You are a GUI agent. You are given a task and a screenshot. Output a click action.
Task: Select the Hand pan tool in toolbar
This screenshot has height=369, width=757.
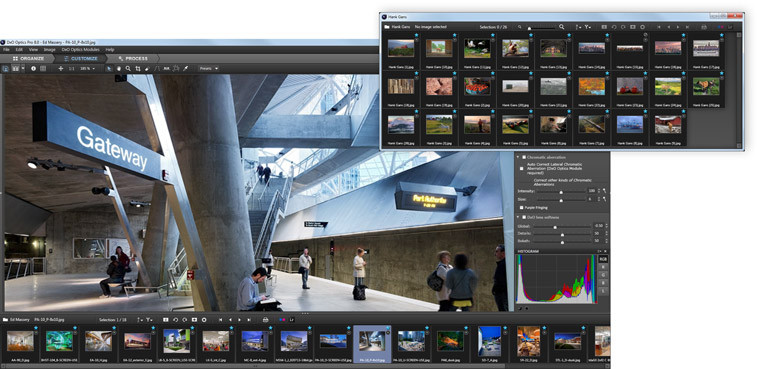[119, 69]
